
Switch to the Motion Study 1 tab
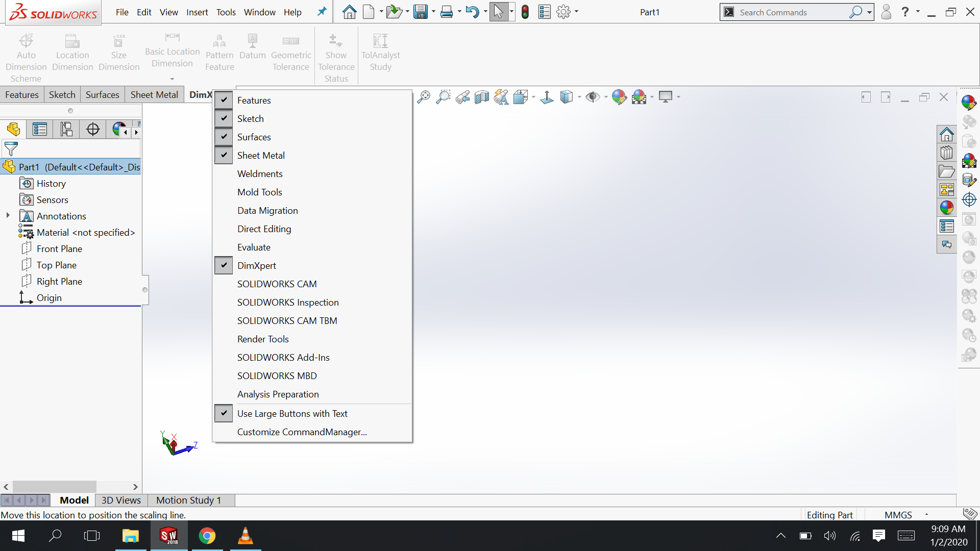pyautogui.click(x=188, y=500)
